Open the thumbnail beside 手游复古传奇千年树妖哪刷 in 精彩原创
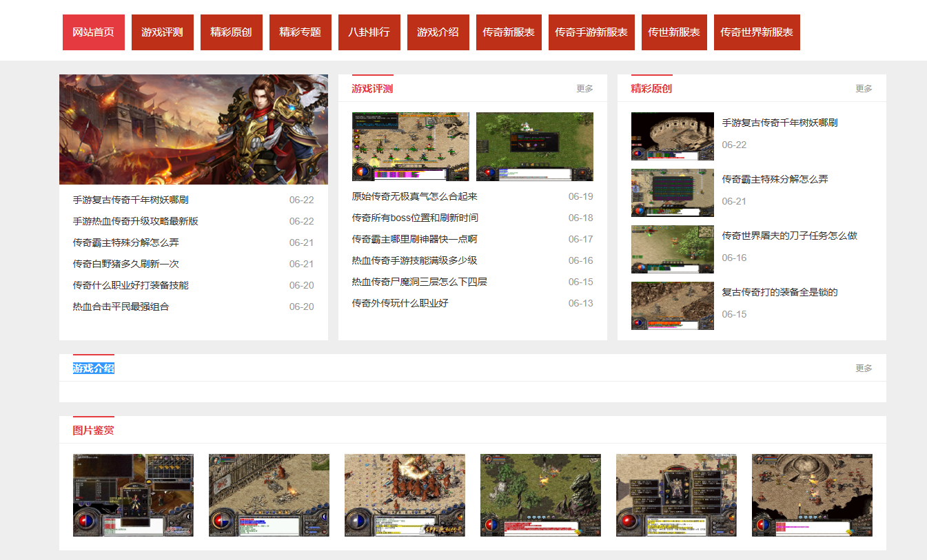 click(x=673, y=136)
